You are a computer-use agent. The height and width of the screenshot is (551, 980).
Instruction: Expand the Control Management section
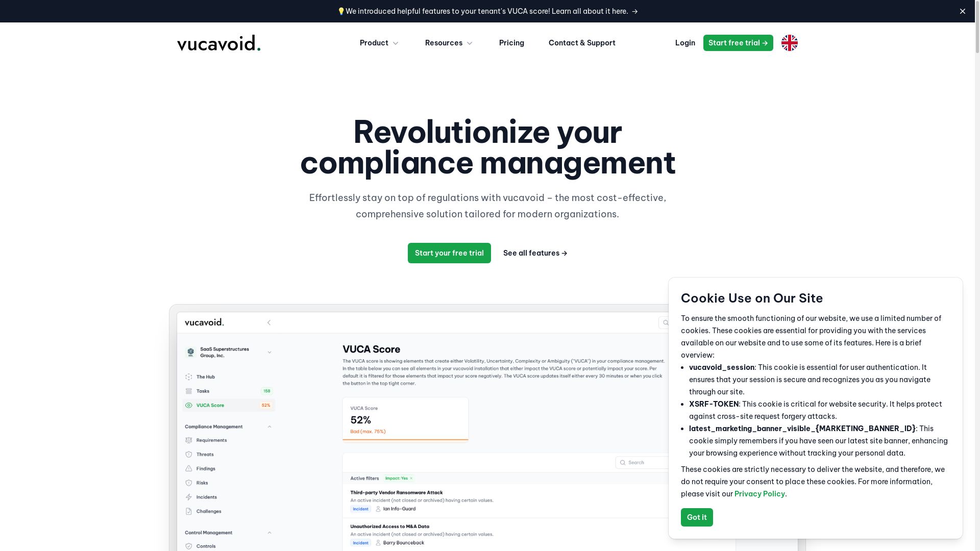click(269, 532)
